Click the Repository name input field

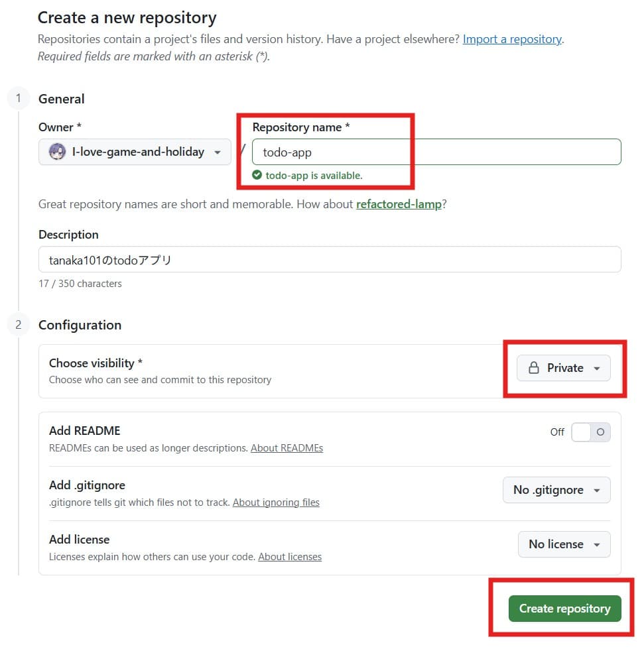coord(436,152)
